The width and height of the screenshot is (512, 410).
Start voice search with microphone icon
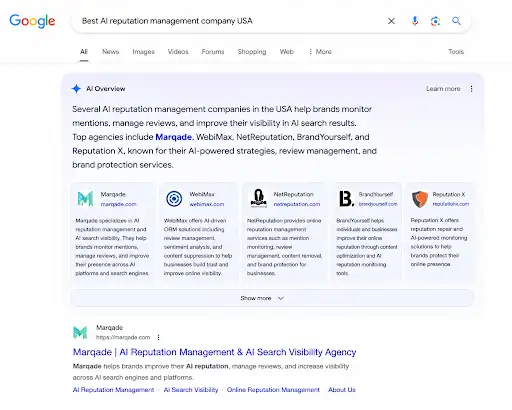pos(415,21)
